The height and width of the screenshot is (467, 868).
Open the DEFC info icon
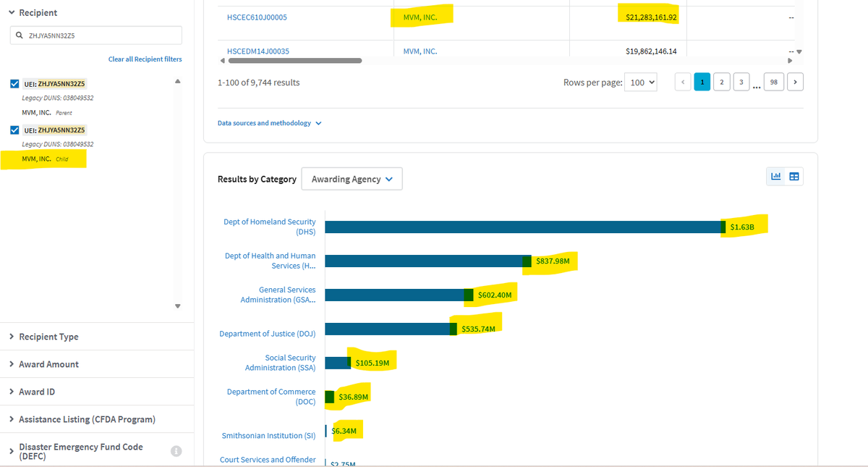(x=175, y=451)
